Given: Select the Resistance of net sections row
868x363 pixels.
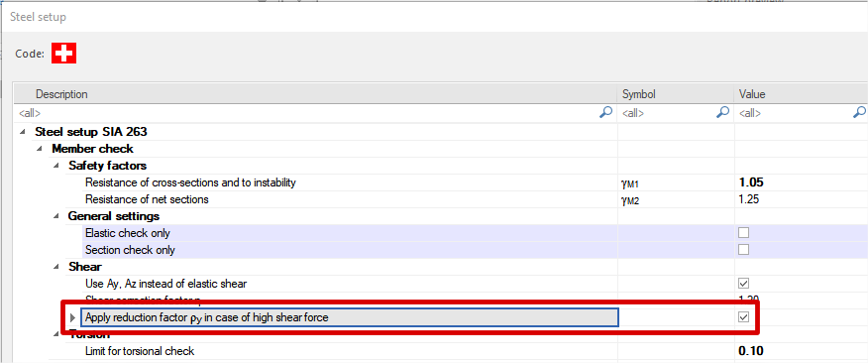Looking at the screenshot, I should (147, 199).
